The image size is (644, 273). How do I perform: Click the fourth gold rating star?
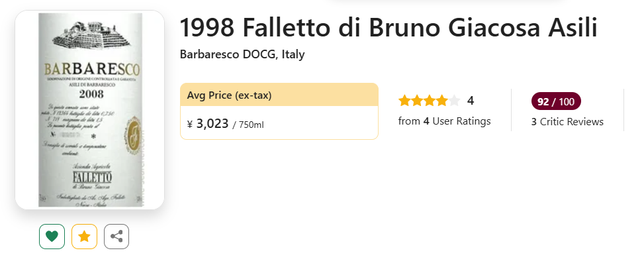(441, 101)
